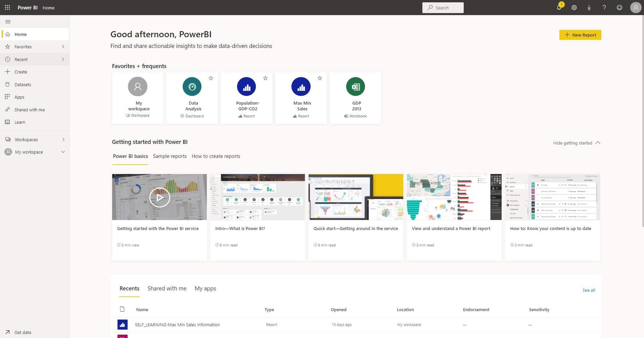Switch to the Sample reports tab
This screenshot has width=644, height=338.
pos(170,156)
